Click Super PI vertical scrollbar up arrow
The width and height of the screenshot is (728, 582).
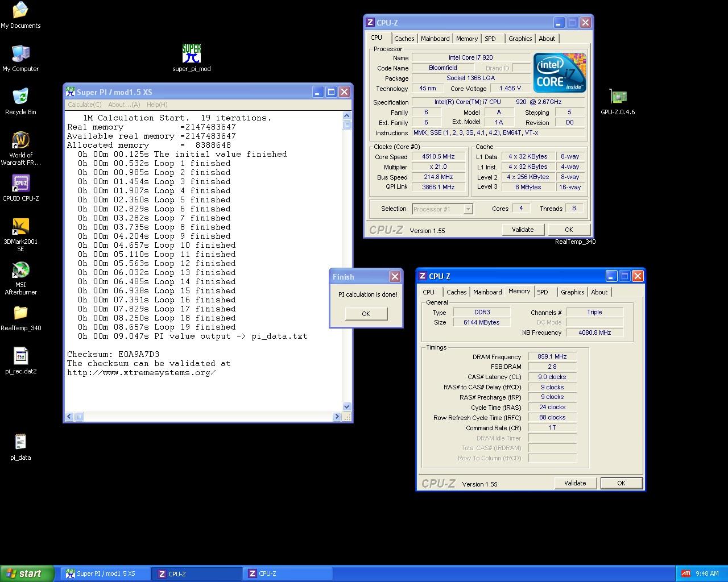click(x=347, y=116)
